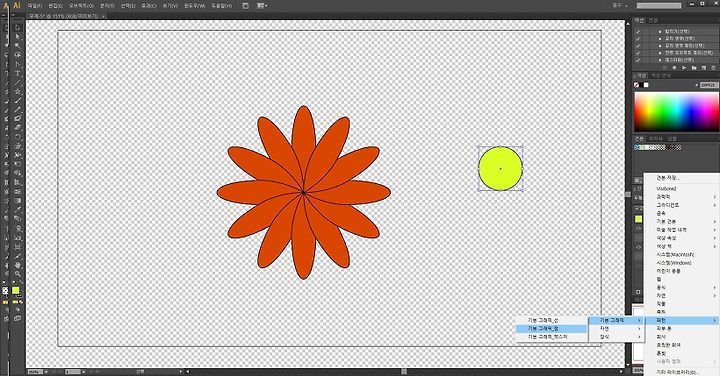Image resolution: width=720 pixels, height=376 pixels.
Task: Click the black swatch in Color panel
Action: (x=641, y=85)
